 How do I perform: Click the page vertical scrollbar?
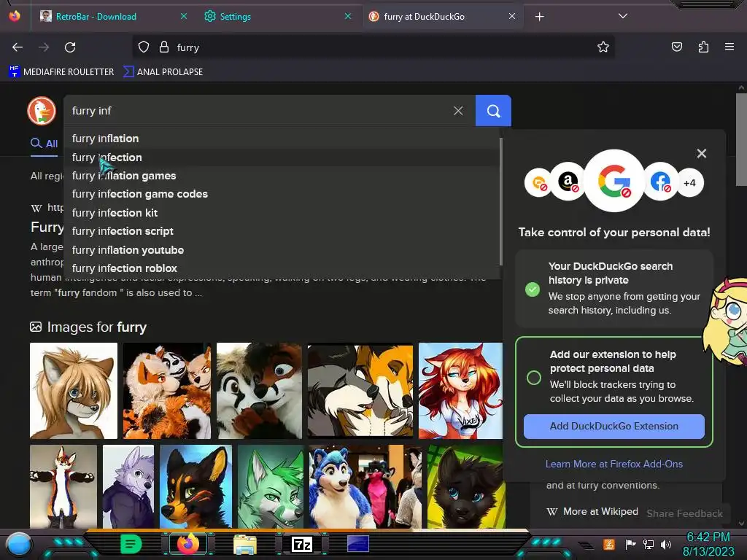click(x=741, y=139)
